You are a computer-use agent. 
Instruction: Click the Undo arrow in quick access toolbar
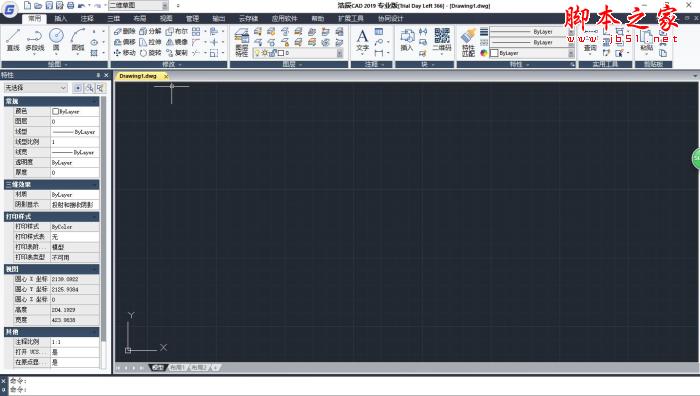pos(81,5)
